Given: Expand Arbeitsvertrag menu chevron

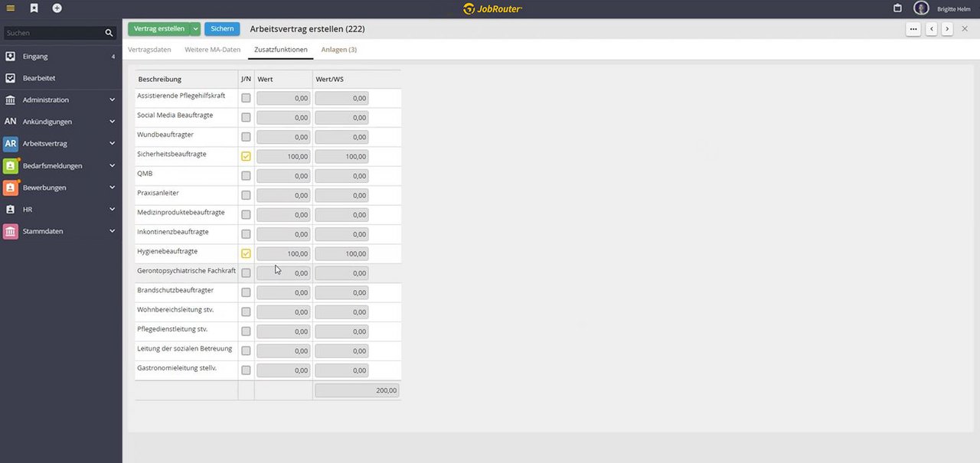Looking at the screenshot, I should 112,144.
